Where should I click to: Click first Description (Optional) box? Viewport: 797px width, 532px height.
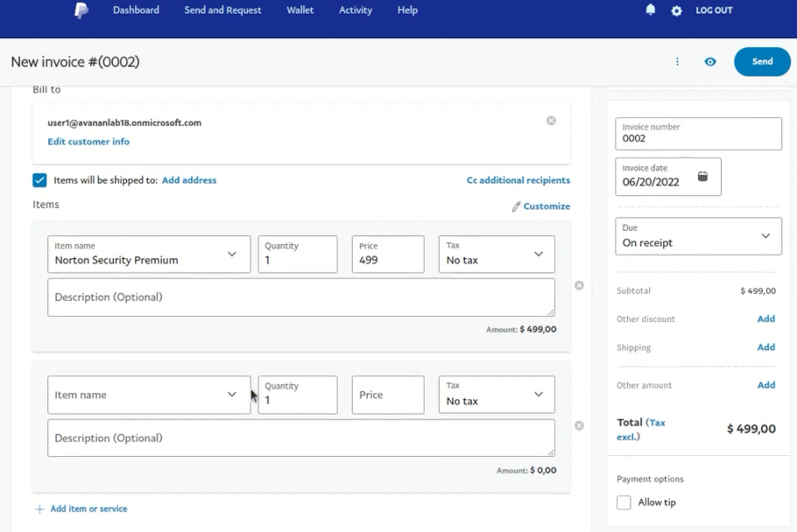point(301,297)
